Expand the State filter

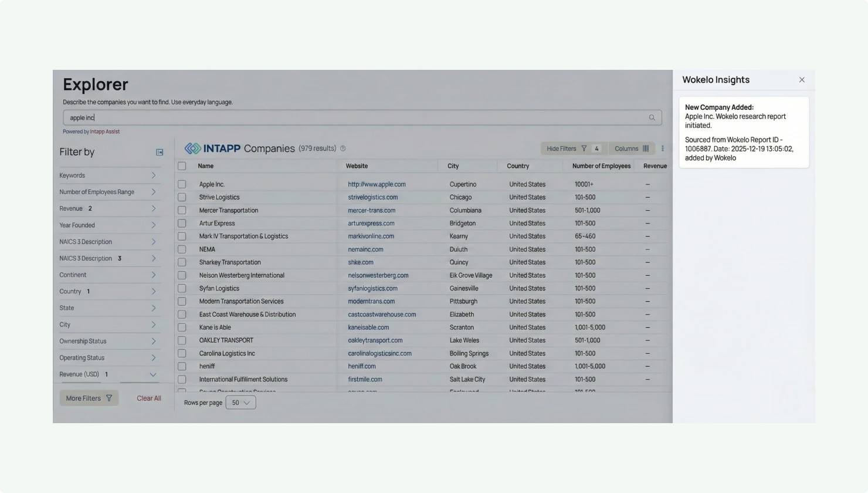tap(108, 308)
